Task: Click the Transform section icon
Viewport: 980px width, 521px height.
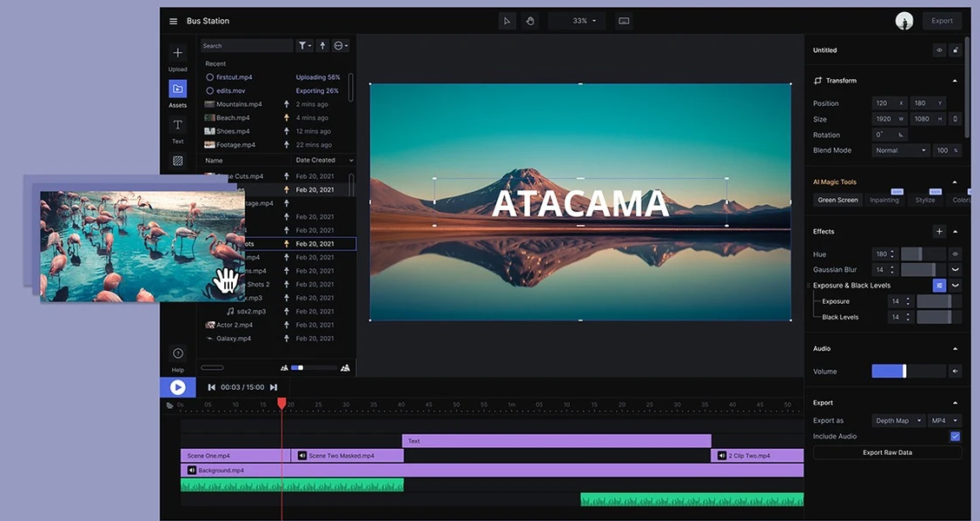Action: [x=818, y=81]
